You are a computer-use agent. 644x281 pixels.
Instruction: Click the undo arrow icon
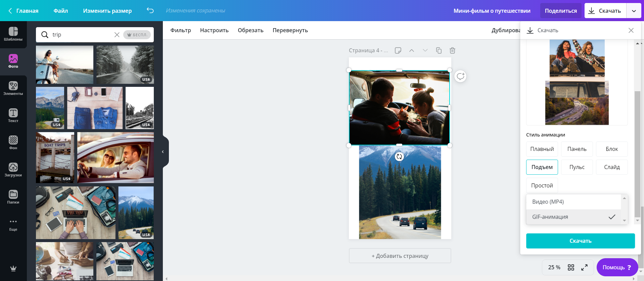150,11
